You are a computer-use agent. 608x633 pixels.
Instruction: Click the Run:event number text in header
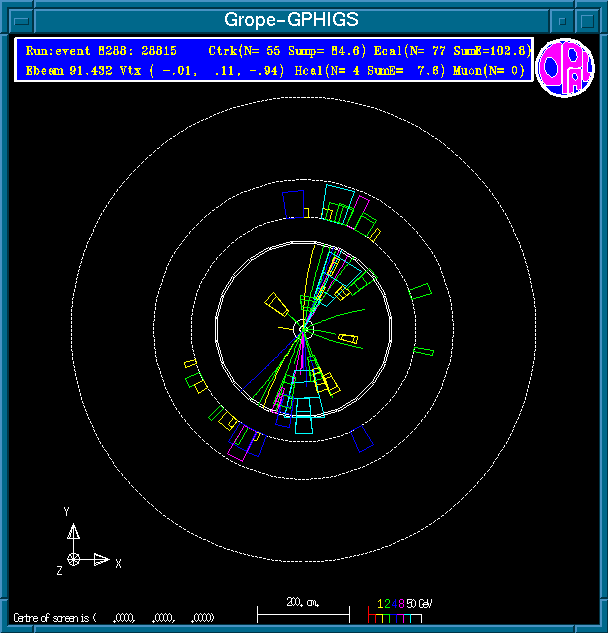click(x=101, y=50)
